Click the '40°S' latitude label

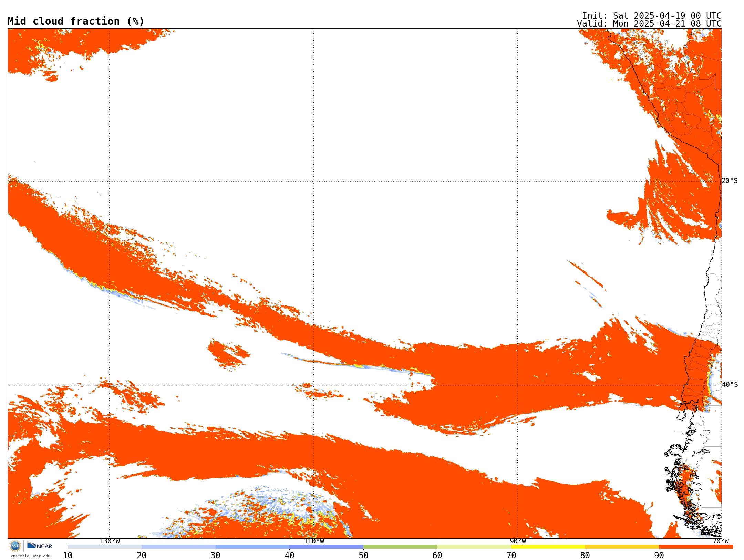click(730, 385)
